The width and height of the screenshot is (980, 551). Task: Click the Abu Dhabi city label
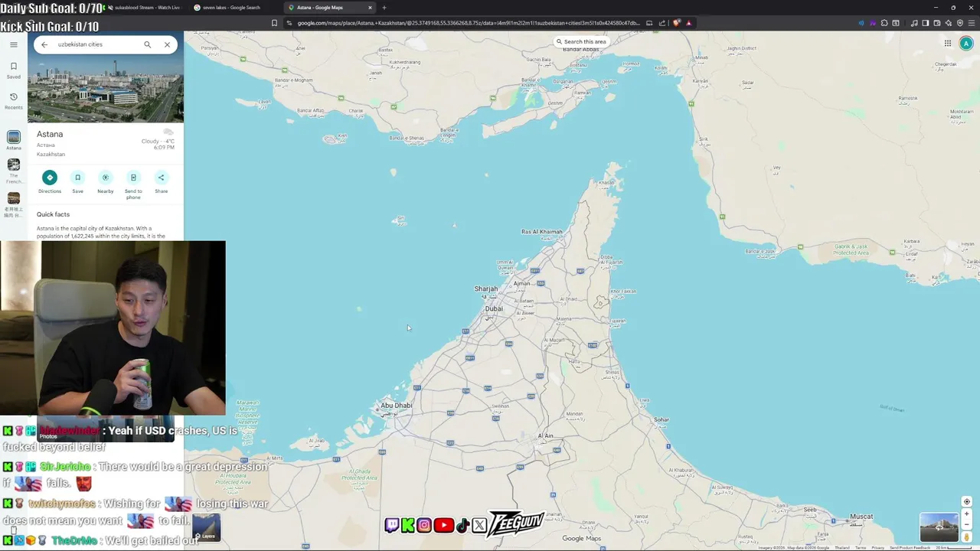396,406
